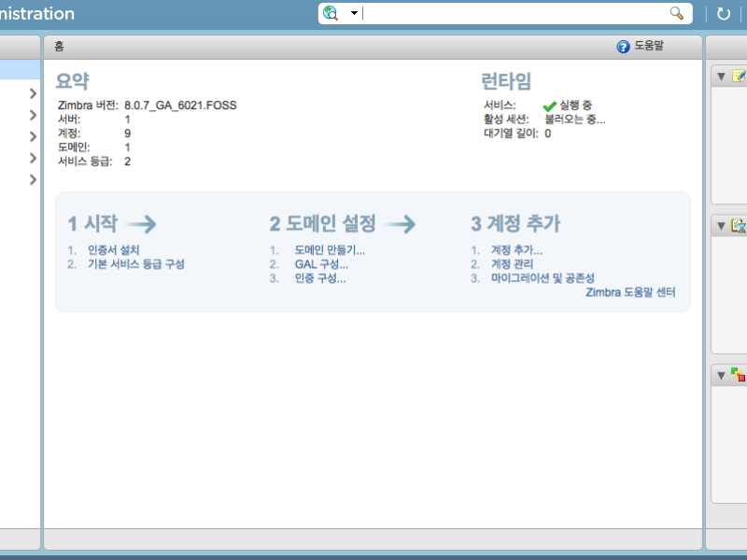This screenshot has width=747, height=560.
Task: Click the globe search-type icon
Action: (x=331, y=13)
